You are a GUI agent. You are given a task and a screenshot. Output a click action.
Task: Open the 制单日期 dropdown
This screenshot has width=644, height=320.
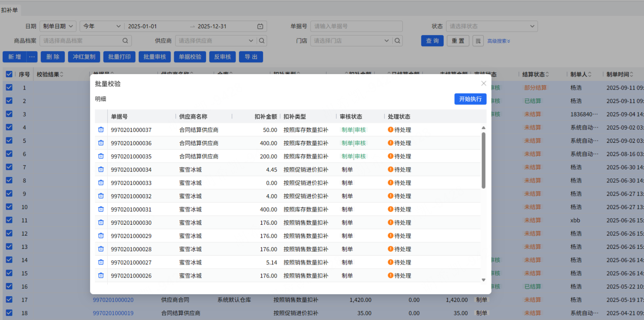coord(58,26)
